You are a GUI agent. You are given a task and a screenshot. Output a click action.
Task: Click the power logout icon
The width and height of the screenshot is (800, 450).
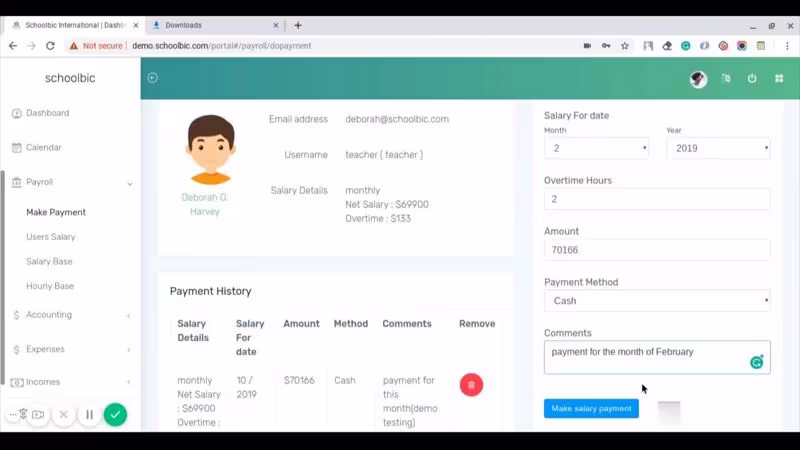[752, 79]
